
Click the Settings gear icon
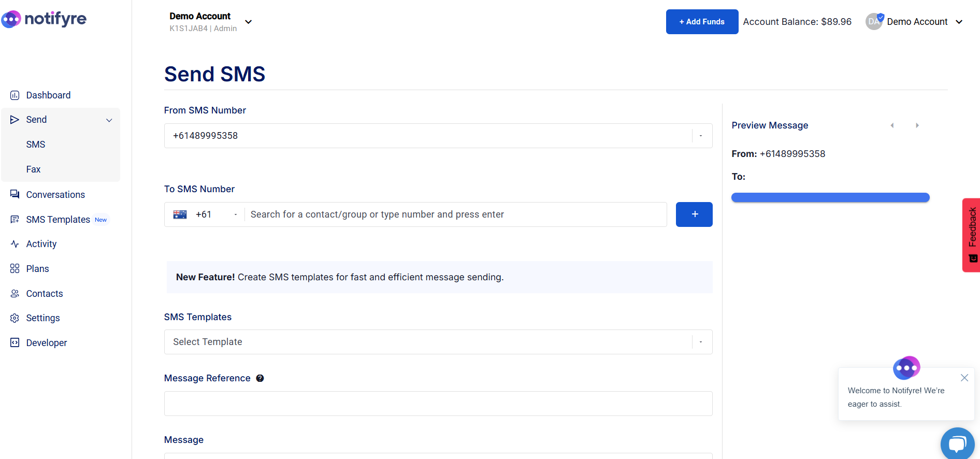pos(15,318)
